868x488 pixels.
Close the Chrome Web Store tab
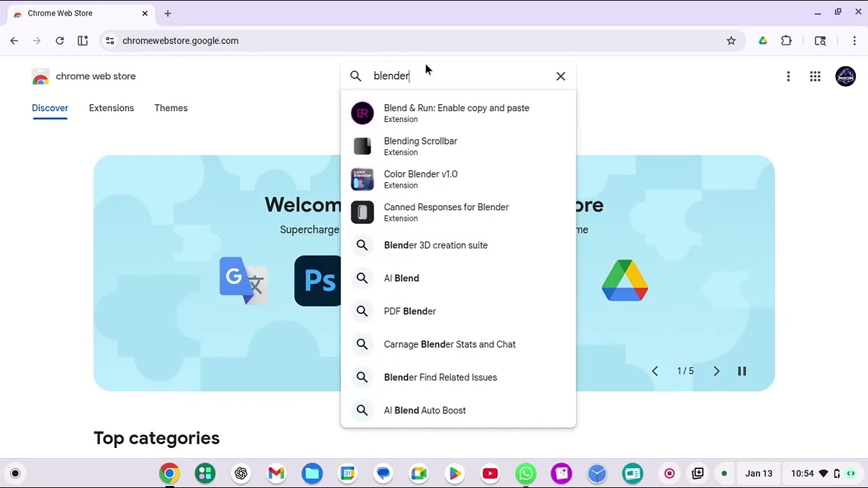(x=144, y=14)
